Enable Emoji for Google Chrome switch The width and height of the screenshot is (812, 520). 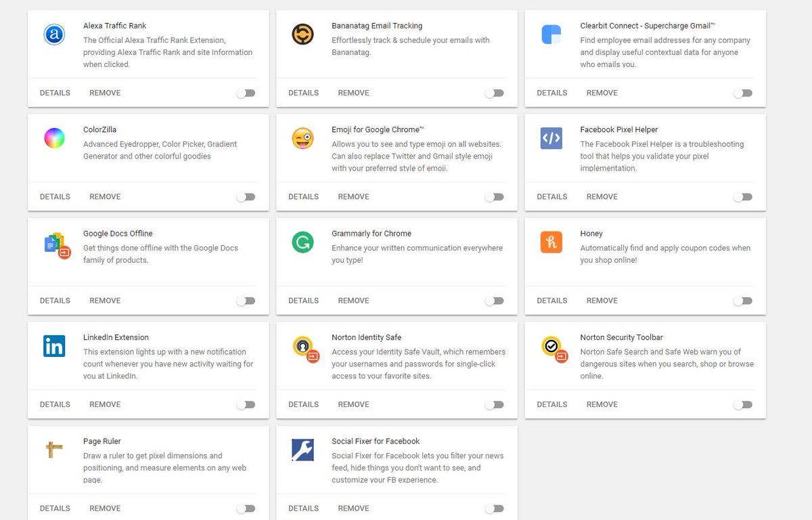494,197
